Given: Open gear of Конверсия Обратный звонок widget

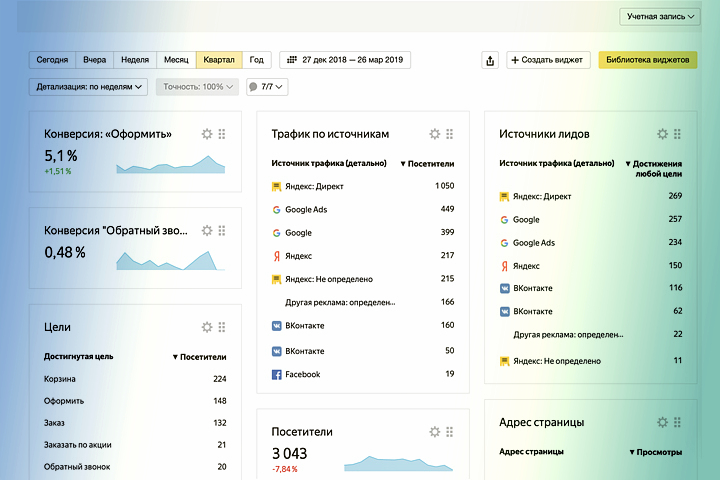Looking at the screenshot, I should (x=207, y=231).
